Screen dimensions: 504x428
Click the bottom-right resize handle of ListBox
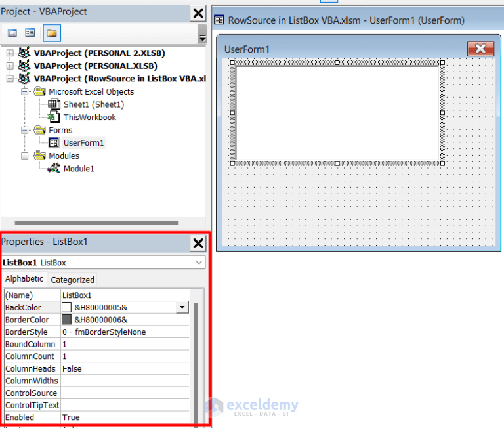pos(442,163)
